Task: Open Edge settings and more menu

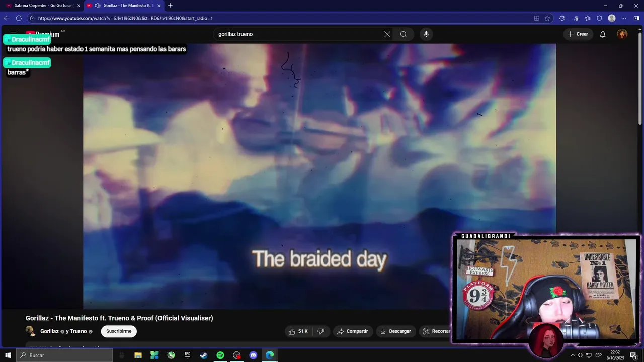Action: (624, 18)
